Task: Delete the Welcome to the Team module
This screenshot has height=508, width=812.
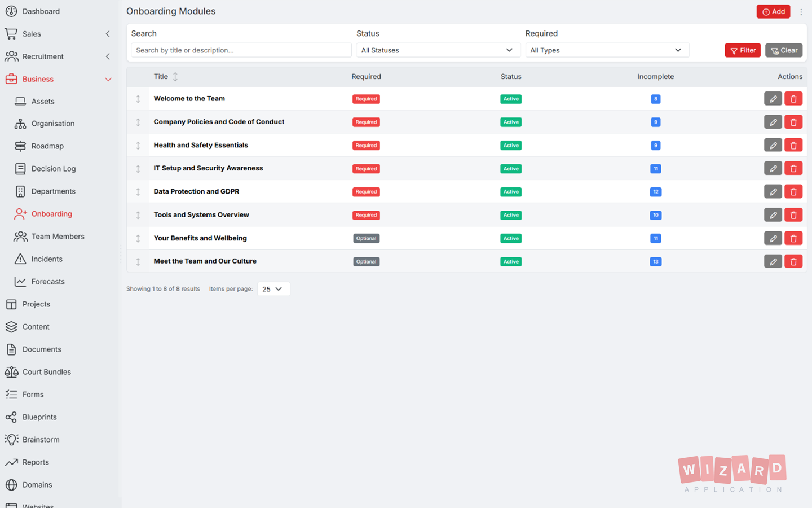Action: tap(793, 99)
